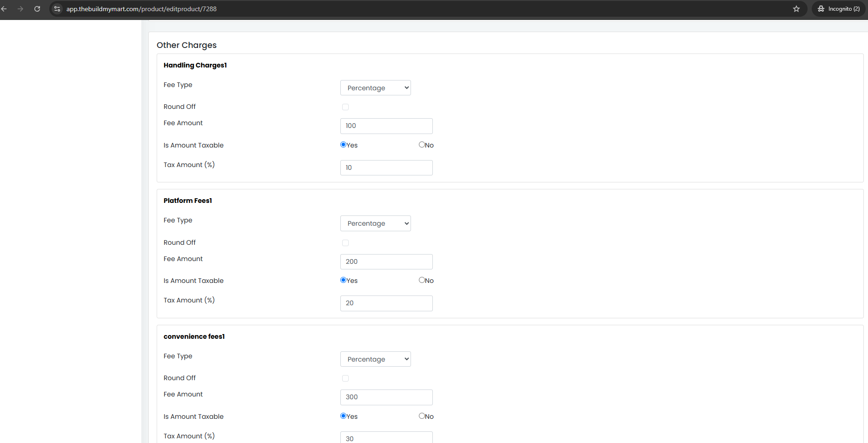This screenshot has width=868, height=443.
Task: Select Yes taxable for Handling Charges1
Action: tap(344, 145)
